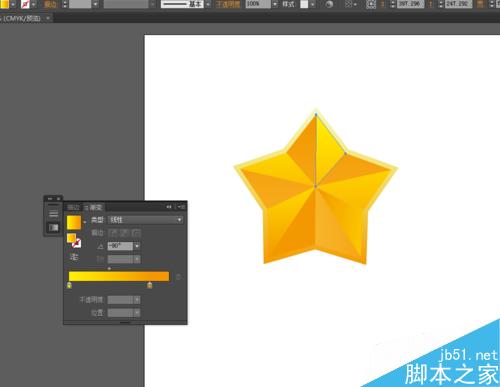
Task: Click the -90° gradient angle field
Action: [x=120, y=246]
